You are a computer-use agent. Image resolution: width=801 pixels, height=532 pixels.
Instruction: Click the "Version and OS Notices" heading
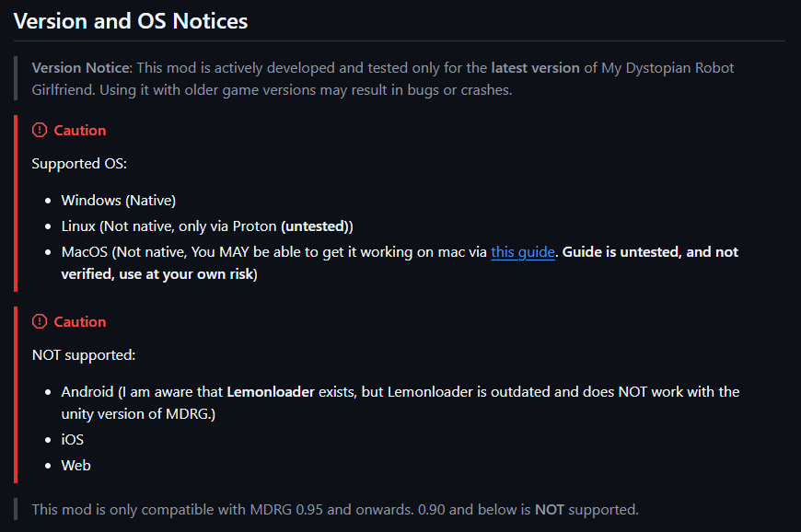[131, 21]
